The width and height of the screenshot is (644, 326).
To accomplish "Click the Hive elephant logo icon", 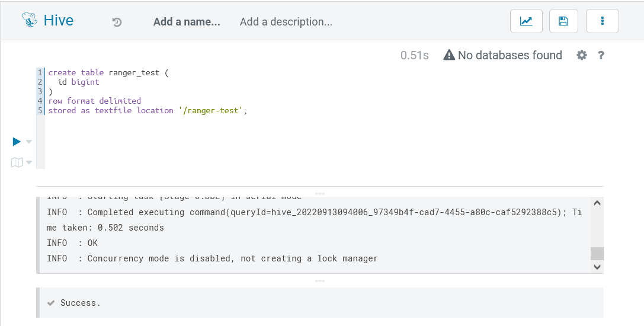I will click(x=30, y=21).
